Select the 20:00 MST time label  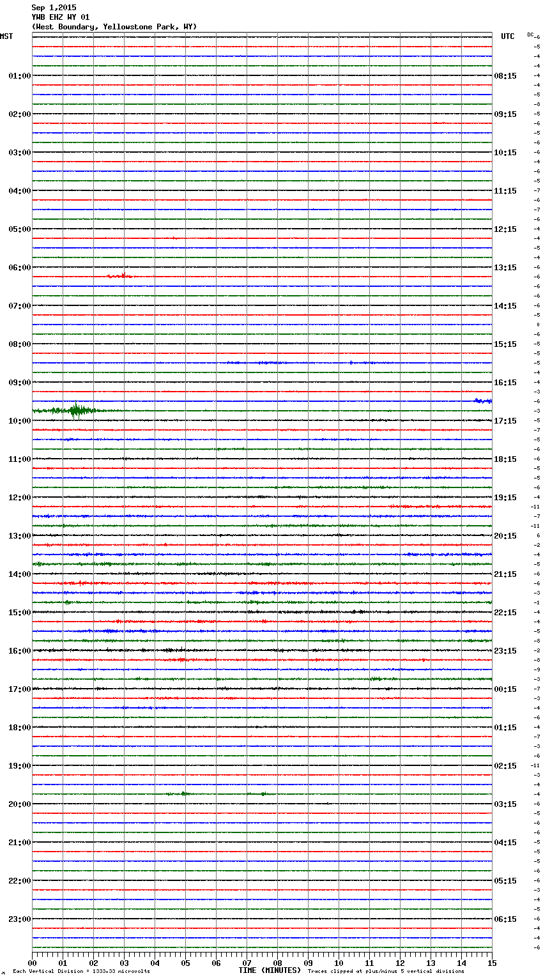pyautogui.click(x=20, y=804)
